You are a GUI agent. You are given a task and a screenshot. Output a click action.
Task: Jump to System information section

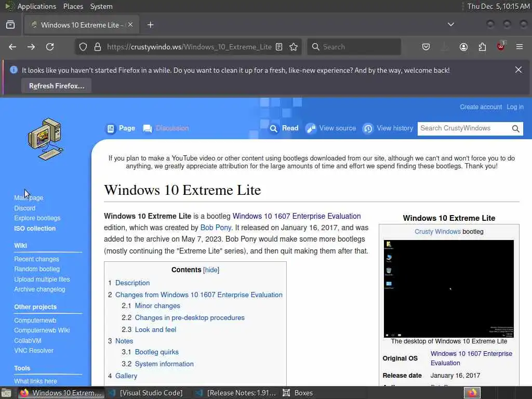click(164, 364)
